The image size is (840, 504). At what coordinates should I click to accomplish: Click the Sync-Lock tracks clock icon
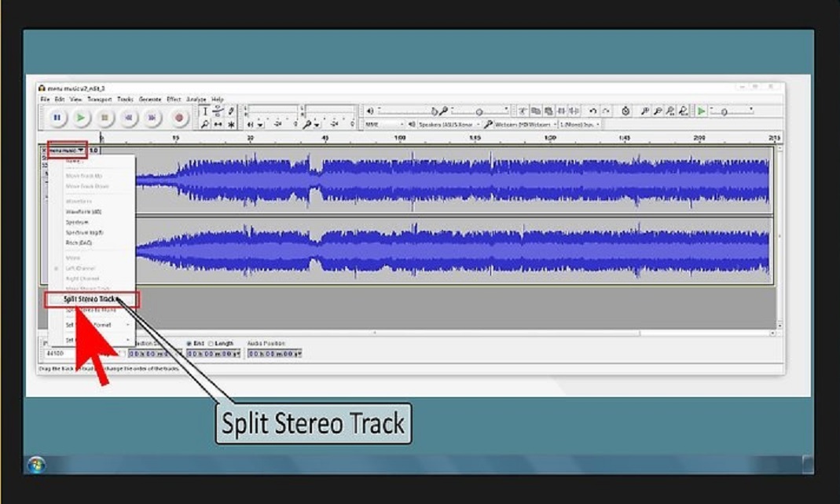(625, 111)
